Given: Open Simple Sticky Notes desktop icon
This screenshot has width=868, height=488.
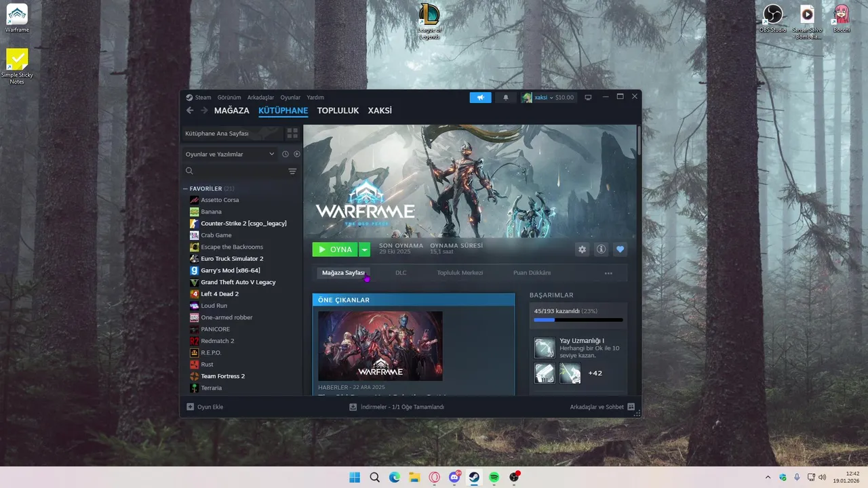Looking at the screenshot, I should [x=17, y=66].
